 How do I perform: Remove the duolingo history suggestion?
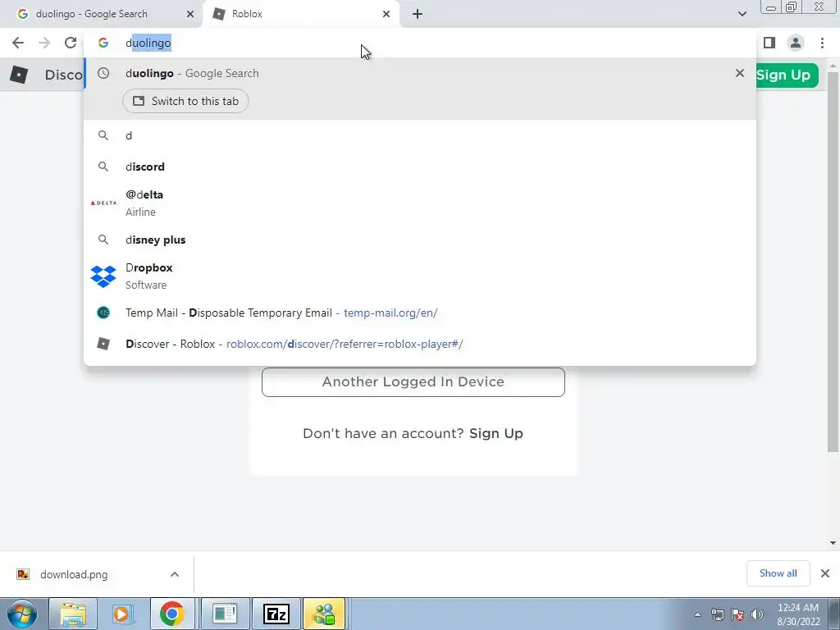pyautogui.click(x=739, y=73)
